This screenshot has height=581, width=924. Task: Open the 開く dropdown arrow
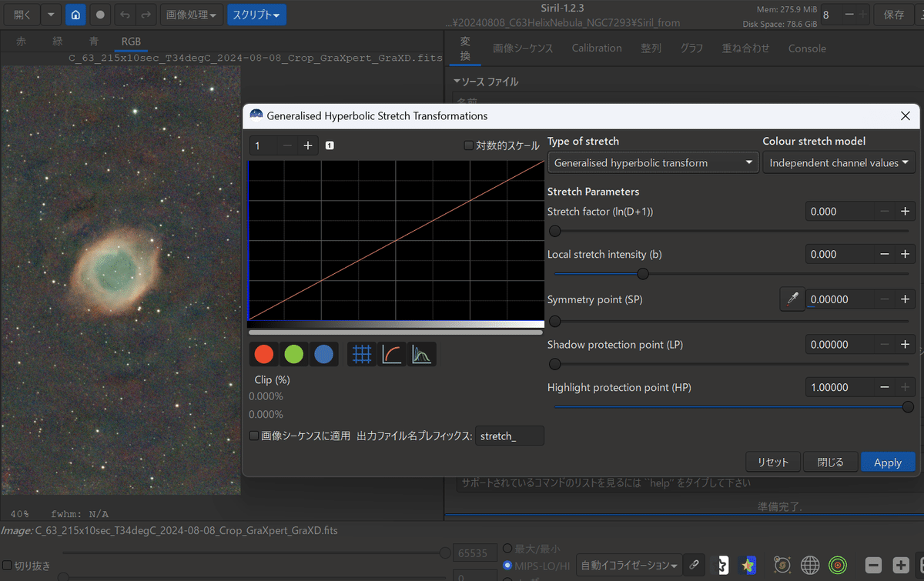pos(51,15)
